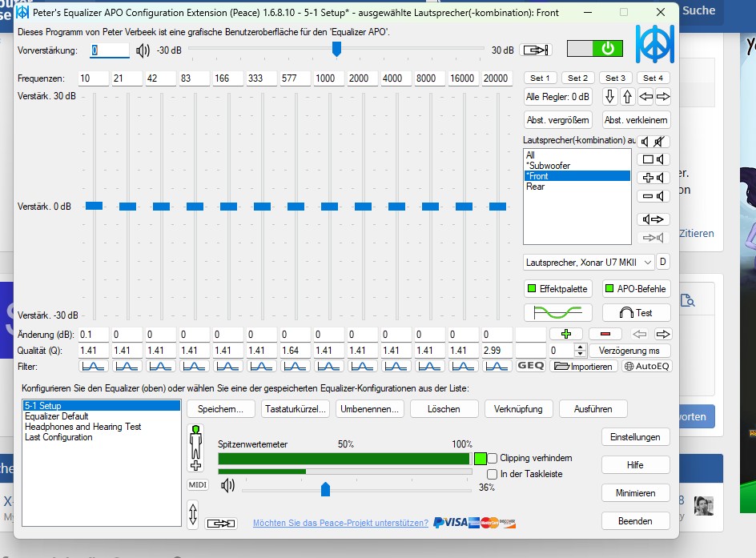Shift sliders left with left arrow icon

[645, 96]
